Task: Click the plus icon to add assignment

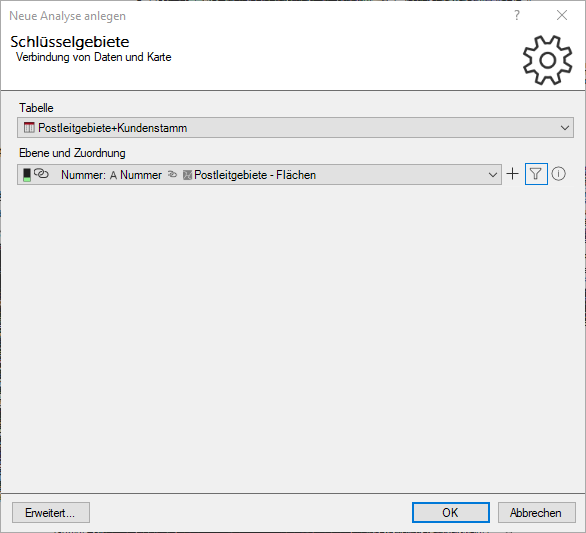Action: coord(512,174)
